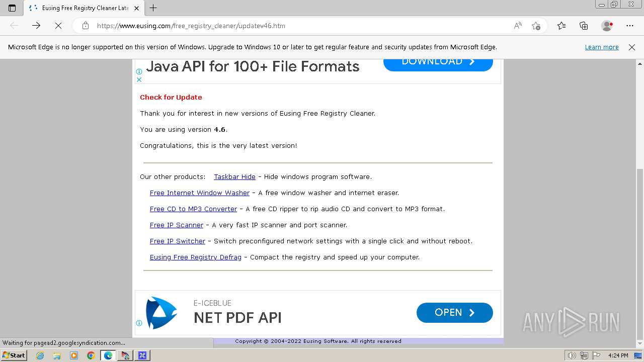Open the Favorites list icon
644x362 pixels.
tap(561, 26)
